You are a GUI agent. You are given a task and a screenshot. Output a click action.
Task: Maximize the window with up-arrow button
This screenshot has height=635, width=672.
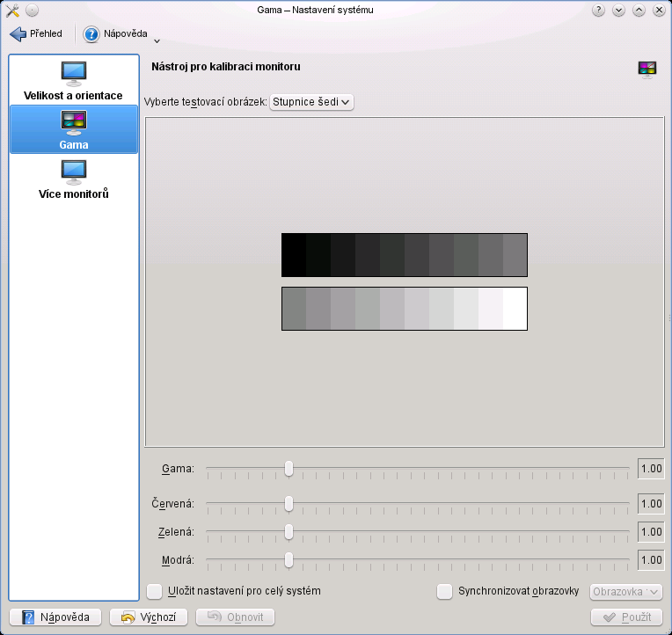click(x=639, y=10)
